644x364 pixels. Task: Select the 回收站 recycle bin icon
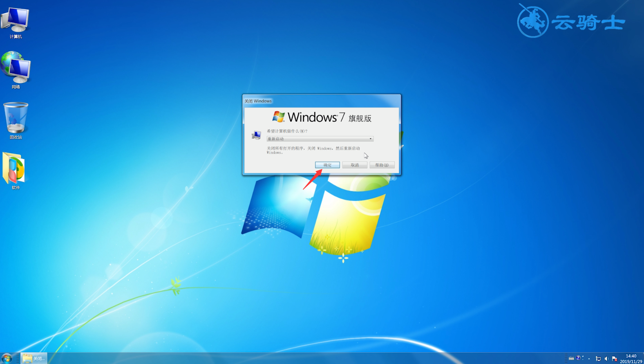[16, 121]
